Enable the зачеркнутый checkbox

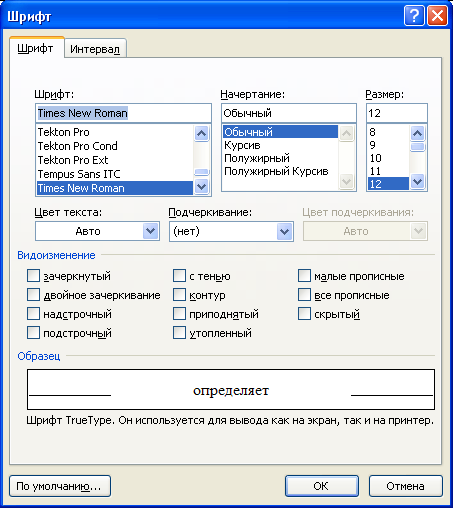[33, 276]
